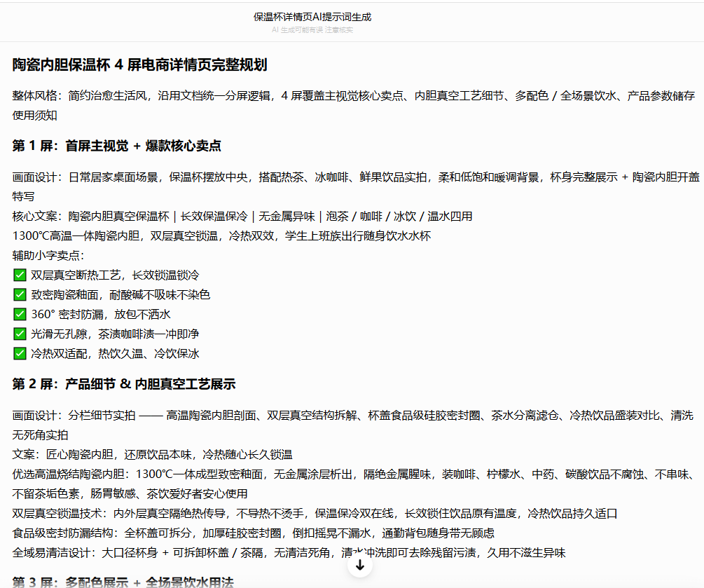Click the text 光滑无孔隙，茶渍咖啡渍一冲即净
Image resolution: width=704 pixels, height=588 pixels.
tap(115, 334)
